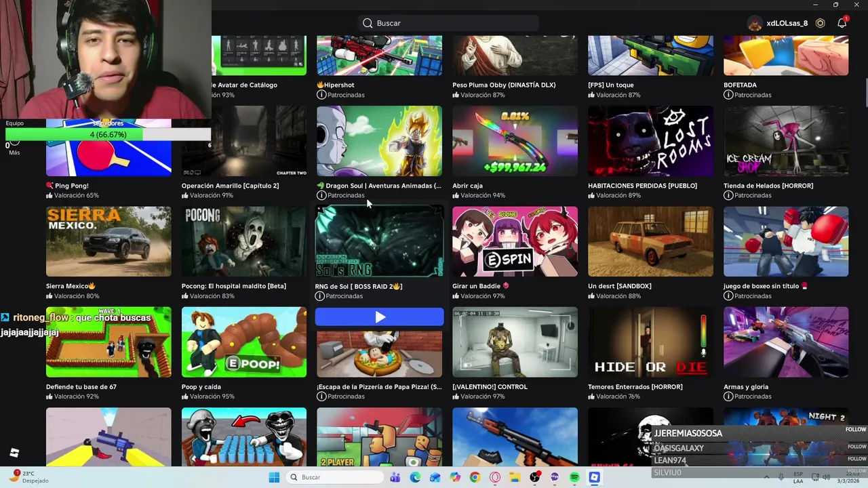
Task: Open the Hipershot game thumbnail
Action: (x=380, y=56)
